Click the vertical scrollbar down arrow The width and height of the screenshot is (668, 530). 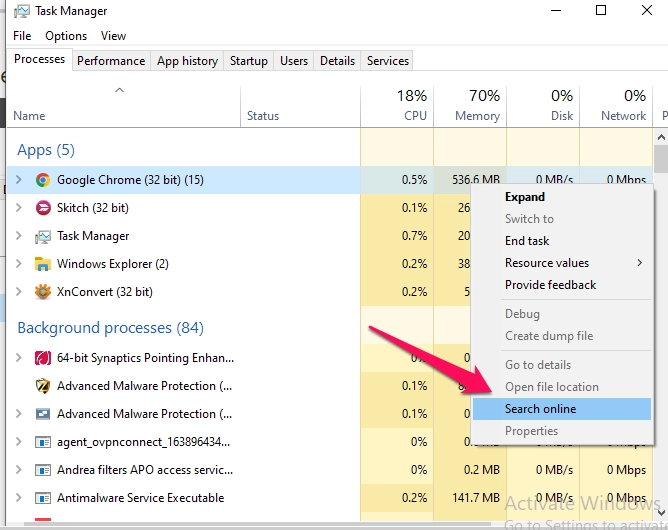click(661, 513)
